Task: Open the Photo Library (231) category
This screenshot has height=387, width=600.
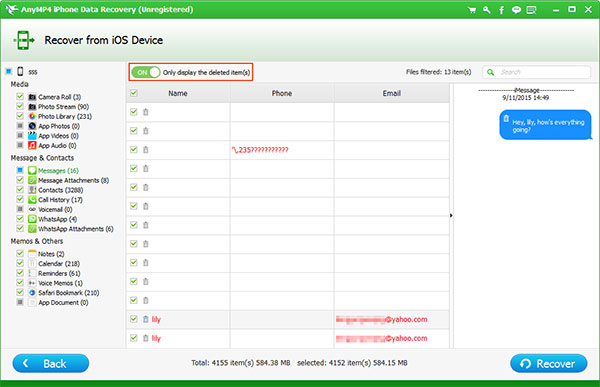Action: 65,116
